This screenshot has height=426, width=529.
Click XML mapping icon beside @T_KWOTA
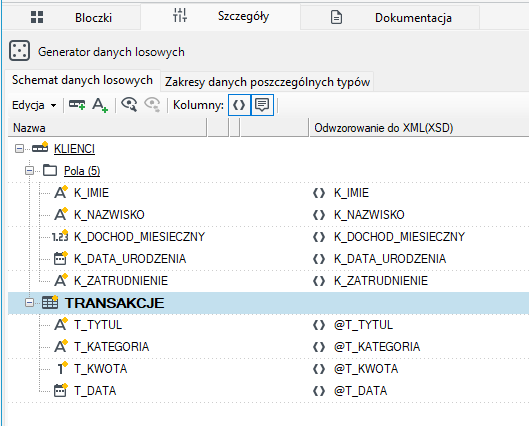[319, 369]
